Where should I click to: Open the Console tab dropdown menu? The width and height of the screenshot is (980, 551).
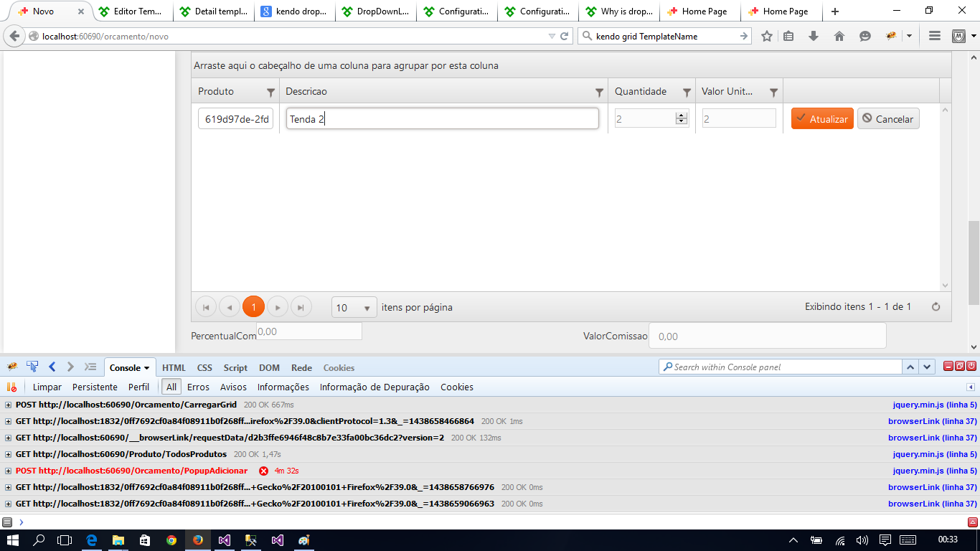pyautogui.click(x=146, y=368)
